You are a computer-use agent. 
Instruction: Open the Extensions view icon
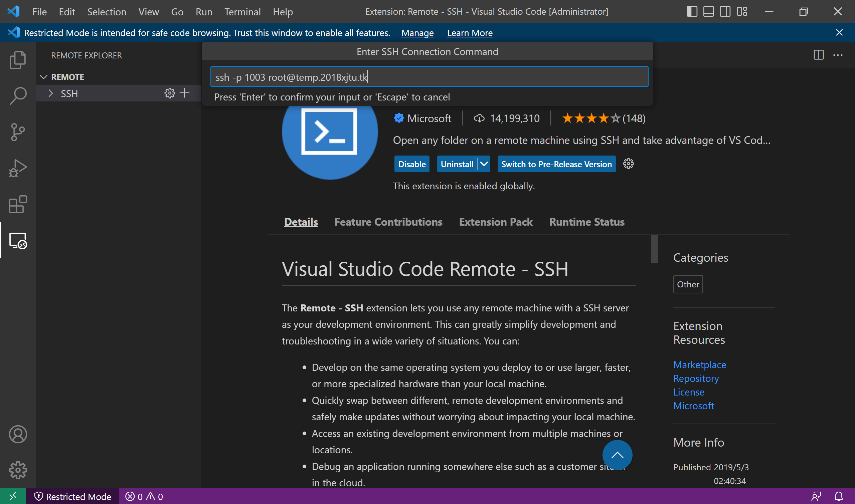[18, 204]
